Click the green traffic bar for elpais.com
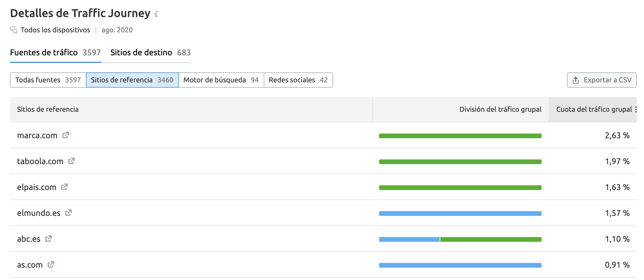The image size is (644, 280). [x=460, y=188]
